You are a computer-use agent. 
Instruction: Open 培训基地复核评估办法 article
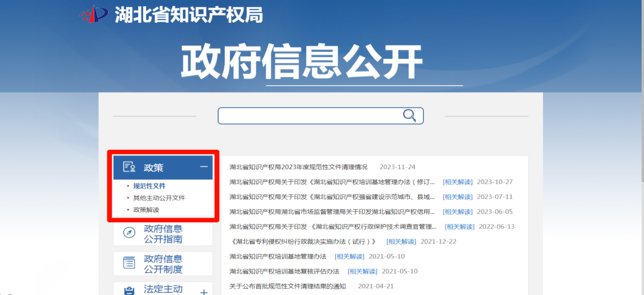(284, 271)
